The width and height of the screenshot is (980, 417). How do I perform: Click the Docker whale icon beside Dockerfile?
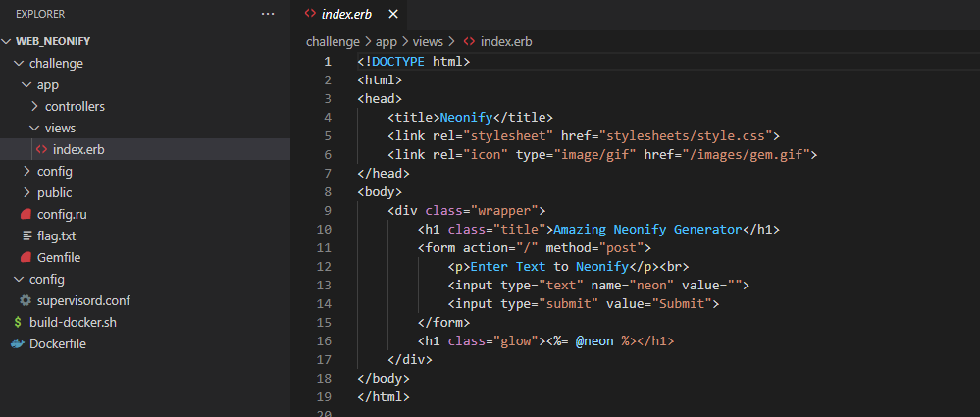tap(18, 343)
